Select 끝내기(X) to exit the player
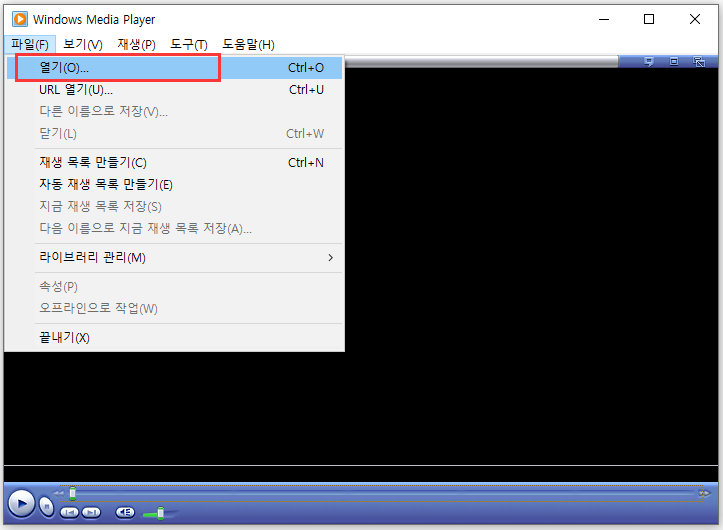 [x=174, y=338]
